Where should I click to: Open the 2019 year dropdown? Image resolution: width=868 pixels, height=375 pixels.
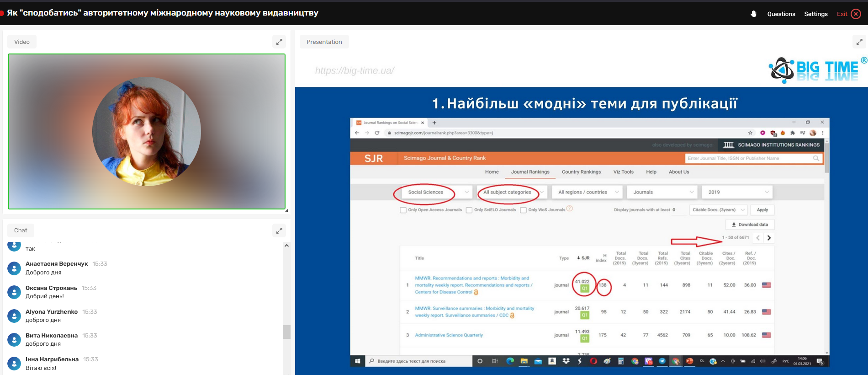737,192
